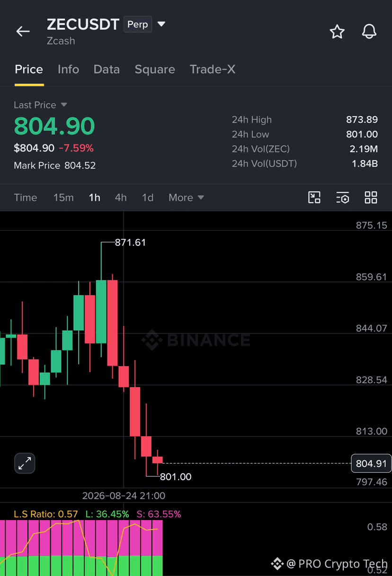Tap the 804.90 last price
Image resolution: width=392 pixels, height=576 pixels.
pos(54,126)
